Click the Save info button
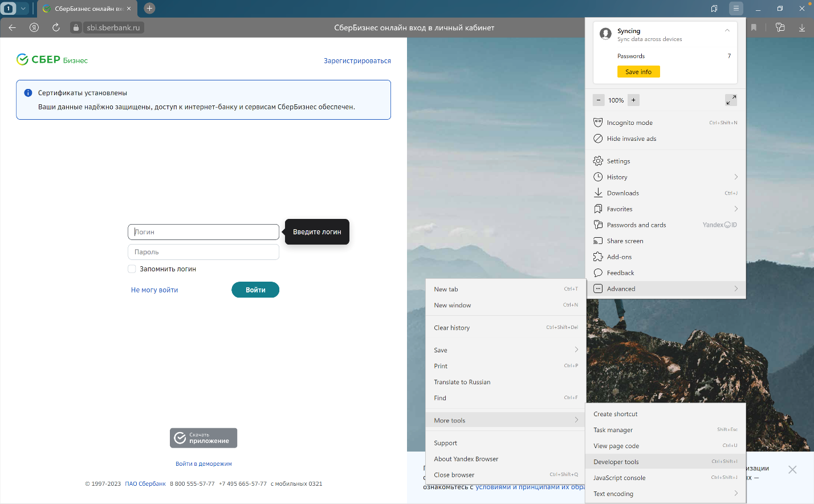 pyautogui.click(x=638, y=72)
